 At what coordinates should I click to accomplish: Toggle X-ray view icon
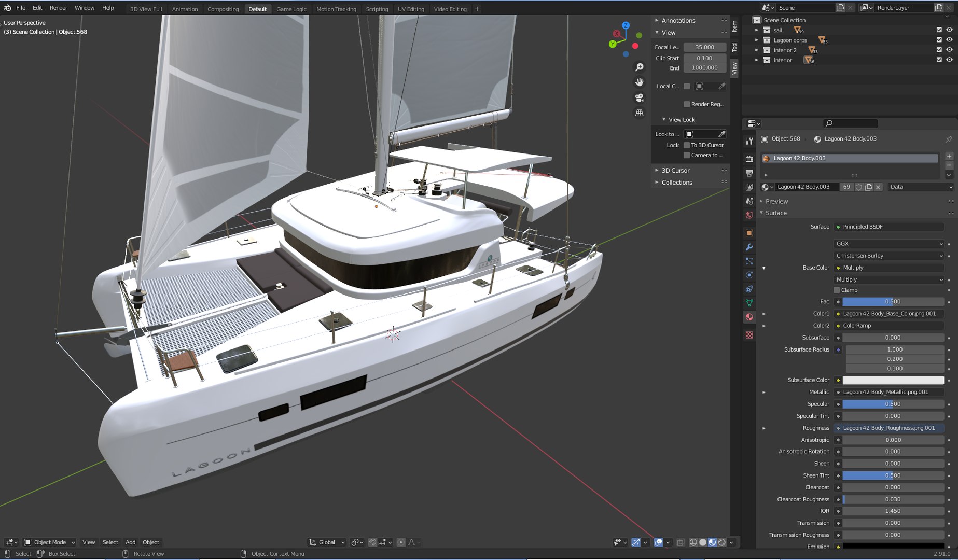tap(681, 542)
